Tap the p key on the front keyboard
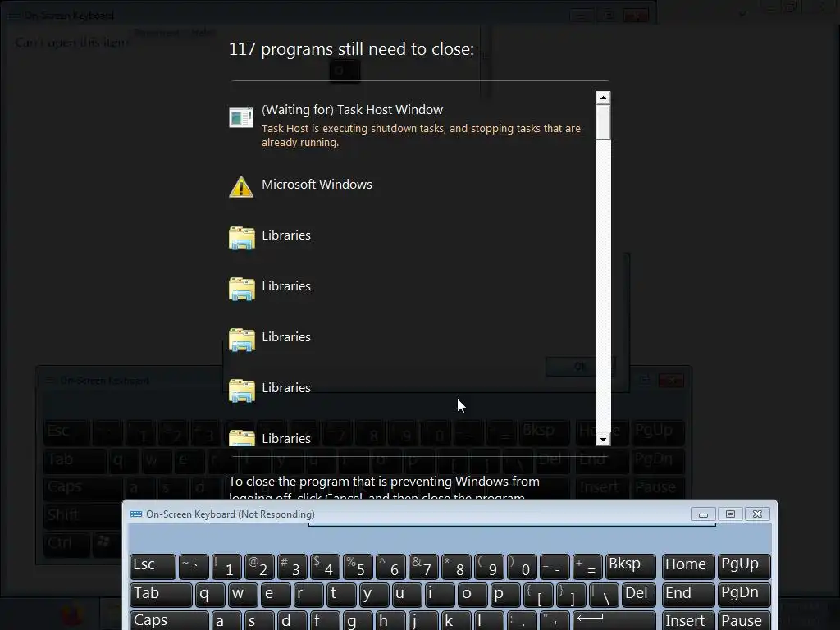The image size is (840, 630). (505, 595)
